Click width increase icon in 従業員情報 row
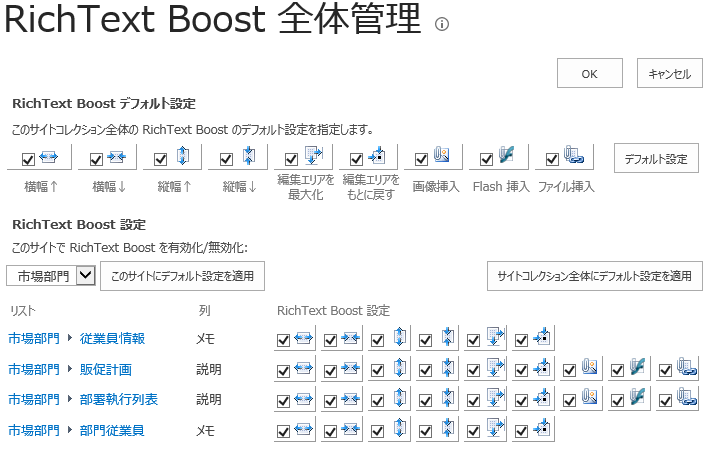Image resolution: width=705 pixels, height=450 pixels. pyautogui.click(x=303, y=337)
